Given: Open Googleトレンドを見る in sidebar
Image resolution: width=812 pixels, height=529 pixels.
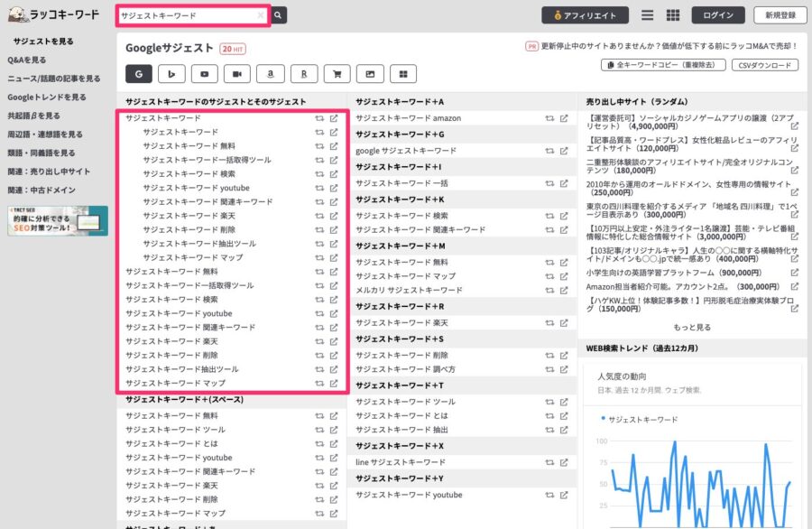Looking at the screenshot, I should [x=47, y=97].
